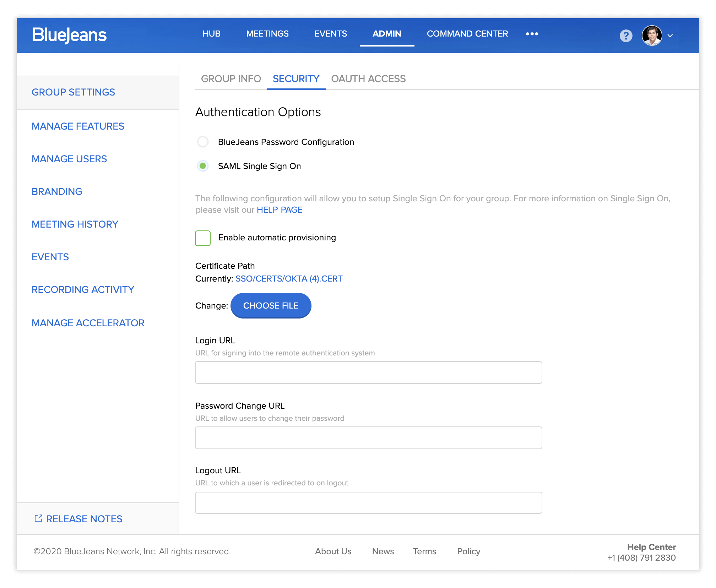Click the CHOOSE FILE button
Image resolution: width=716 pixels, height=588 pixels.
271,306
